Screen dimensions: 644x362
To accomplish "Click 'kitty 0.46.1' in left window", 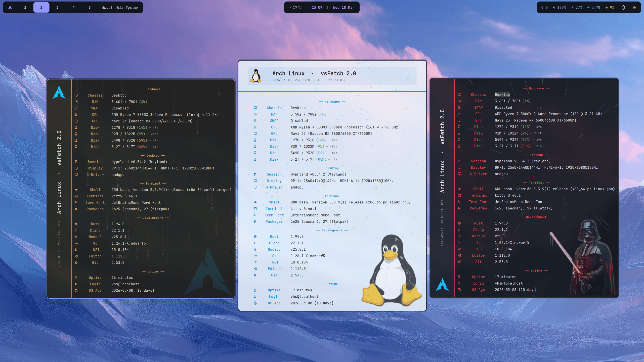I will pyautogui.click(x=124, y=196).
